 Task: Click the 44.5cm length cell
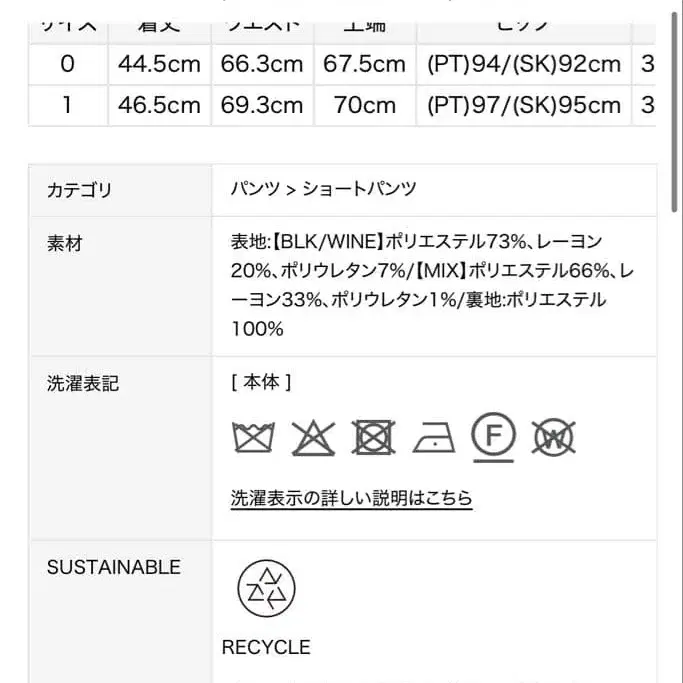point(159,65)
